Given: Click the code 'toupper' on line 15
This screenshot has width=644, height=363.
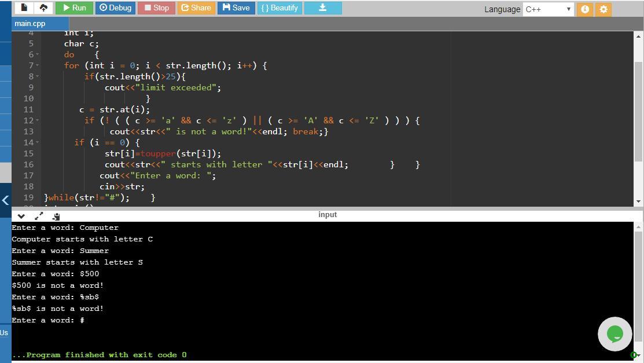Looking at the screenshot, I should [158, 154].
